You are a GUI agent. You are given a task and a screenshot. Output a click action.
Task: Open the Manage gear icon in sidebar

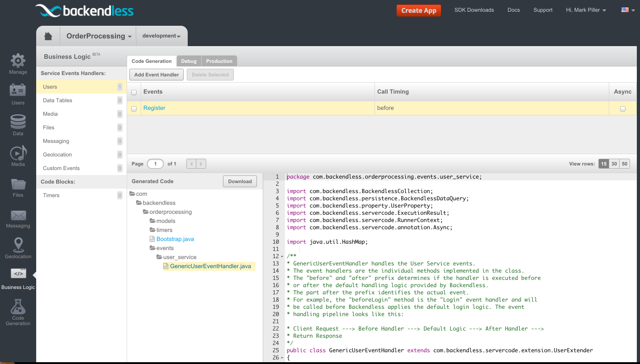18,61
